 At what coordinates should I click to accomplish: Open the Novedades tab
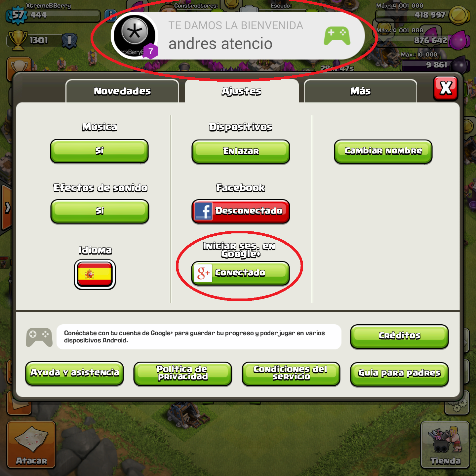[122, 91]
